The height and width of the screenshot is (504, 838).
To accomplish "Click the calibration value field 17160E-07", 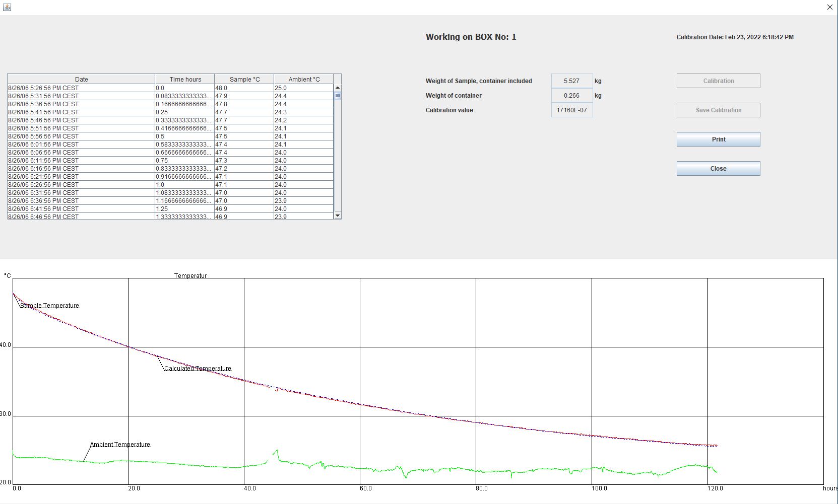I will click(x=572, y=110).
